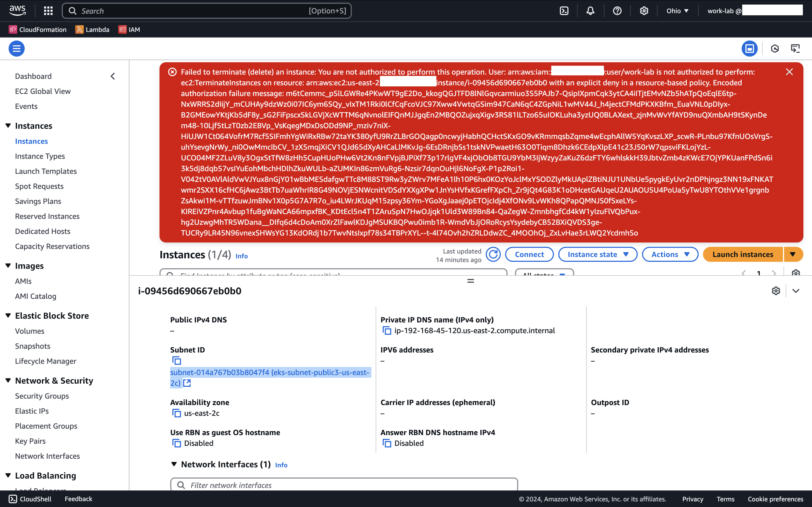Open the eks-subnet-public3 subnet link
Image resolution: width=812 pixels, height=507 pixels.
(x=269, y=373)
